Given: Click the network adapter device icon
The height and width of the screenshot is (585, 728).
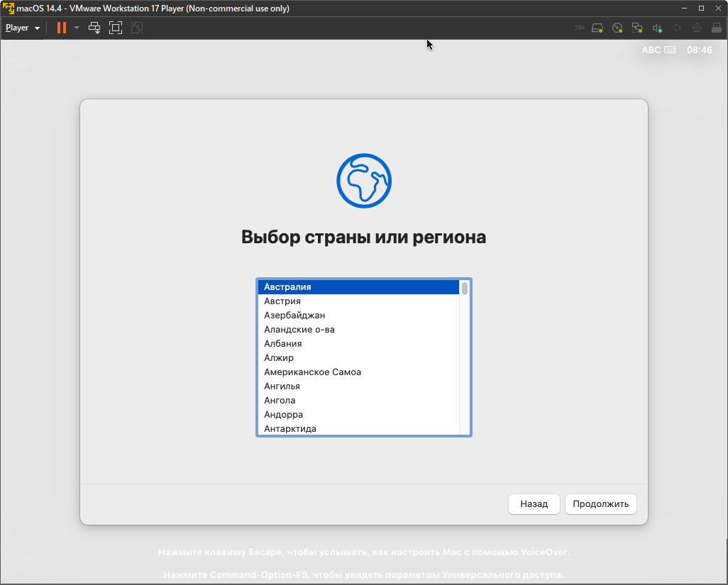Looking at the screenshot, I should pos(637,28).
